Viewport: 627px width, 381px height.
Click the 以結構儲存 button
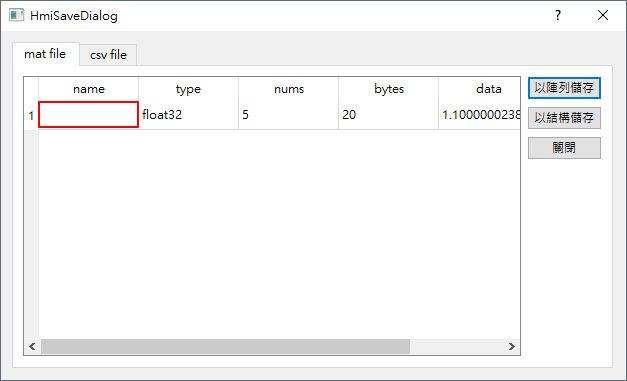coord(564,118)
